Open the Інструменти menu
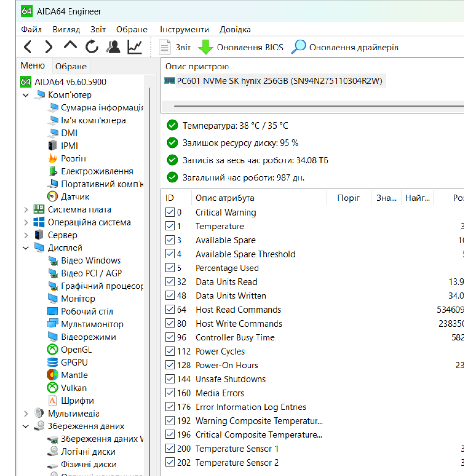Image resolution: width=476 pixels, height=476 pixels. point(184,30)
